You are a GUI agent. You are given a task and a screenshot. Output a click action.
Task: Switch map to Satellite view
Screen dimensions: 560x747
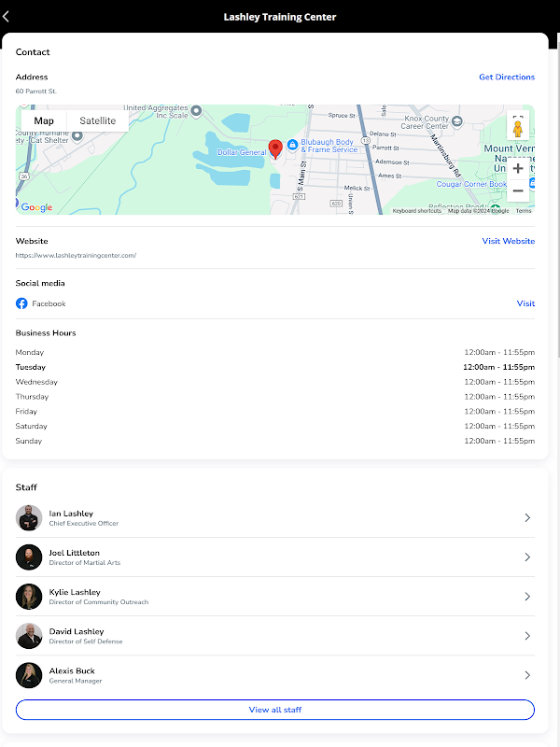click(x=98, y=121)
